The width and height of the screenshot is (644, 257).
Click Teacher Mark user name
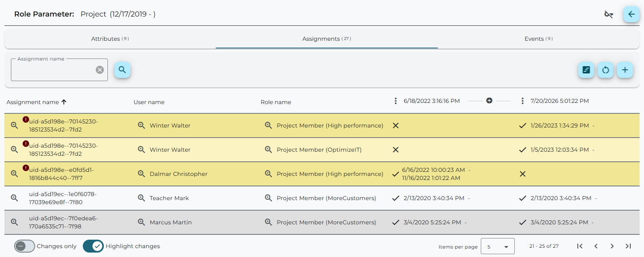(169, 198)
